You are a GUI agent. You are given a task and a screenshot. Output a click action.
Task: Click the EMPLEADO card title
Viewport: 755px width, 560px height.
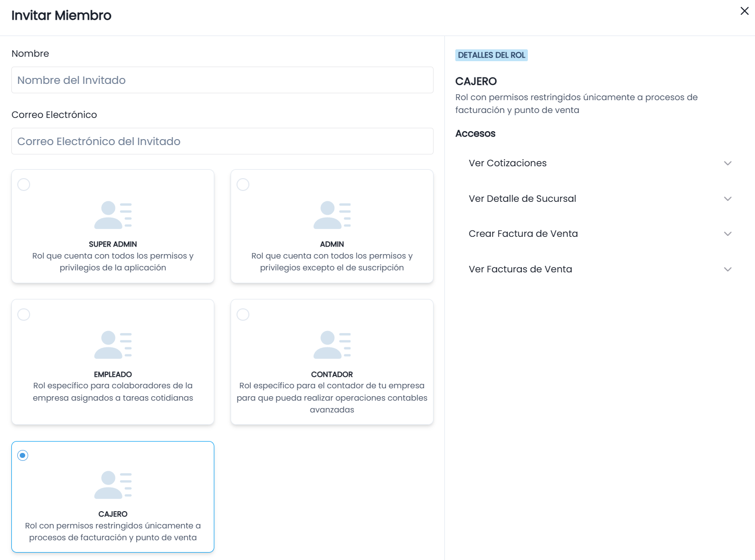(113, 374)
